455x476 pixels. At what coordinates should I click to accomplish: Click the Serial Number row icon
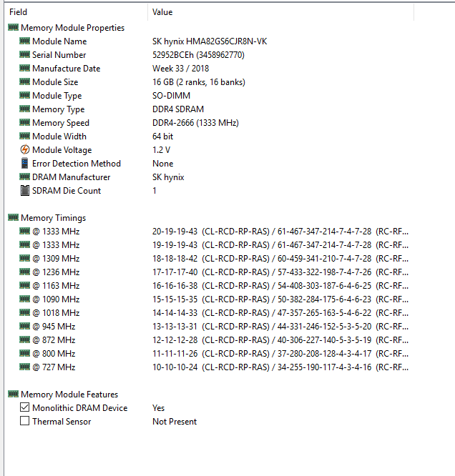[x=24, y=54]
